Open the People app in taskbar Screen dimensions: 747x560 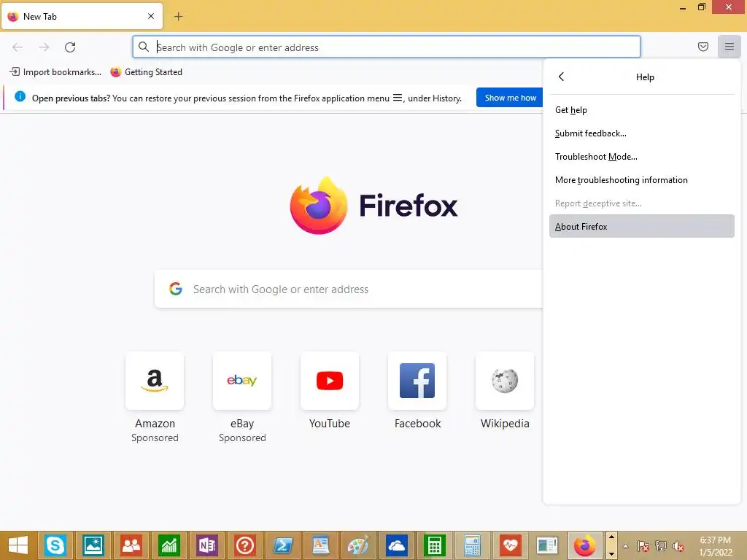131,545
